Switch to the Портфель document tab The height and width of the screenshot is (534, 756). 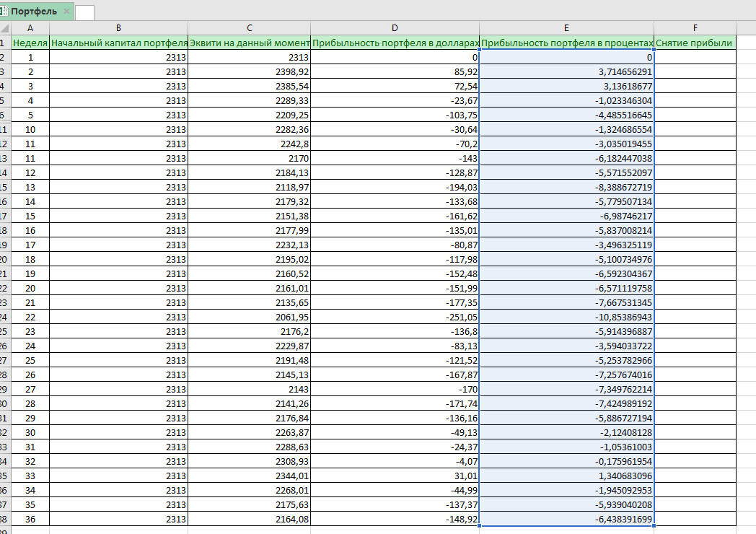pyautogui.click(x=34, y=12)
